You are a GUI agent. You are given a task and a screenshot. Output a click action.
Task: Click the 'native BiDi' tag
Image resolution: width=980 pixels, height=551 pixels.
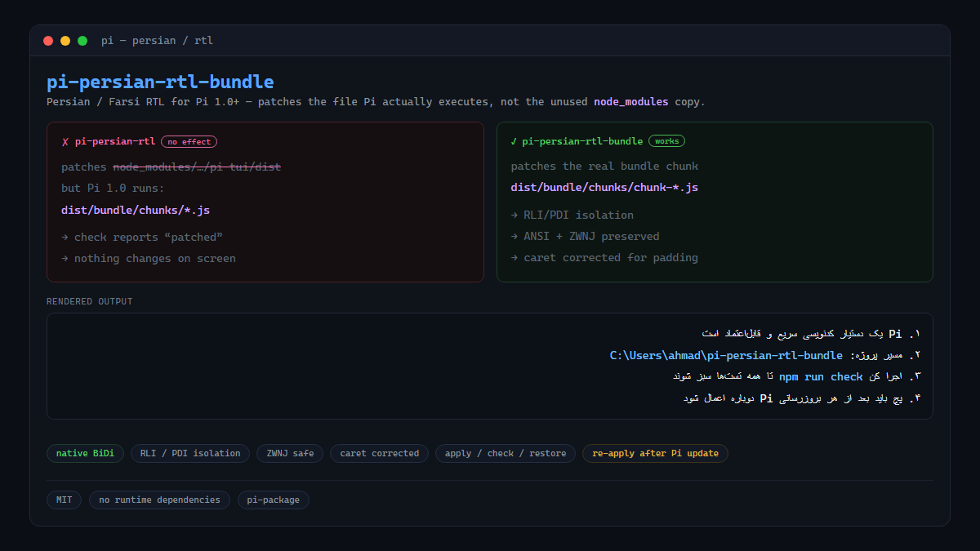tap(86, 453)
